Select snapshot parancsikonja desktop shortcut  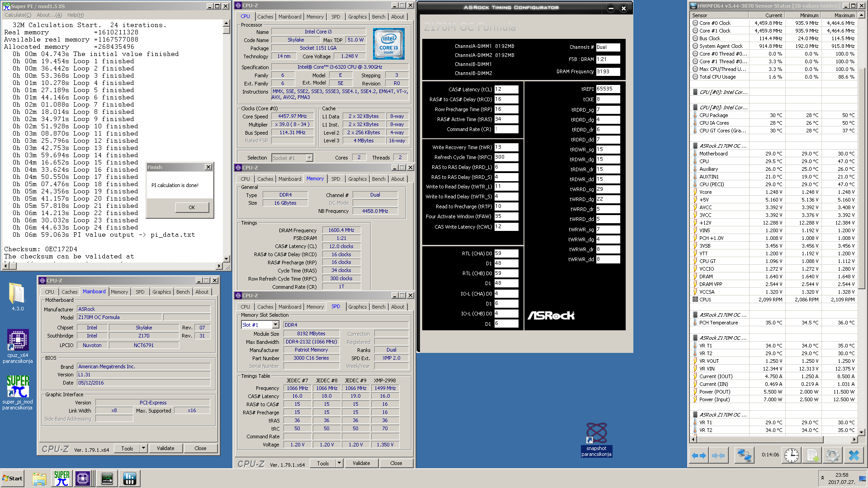pyautogui.click(x=596, y=440)
